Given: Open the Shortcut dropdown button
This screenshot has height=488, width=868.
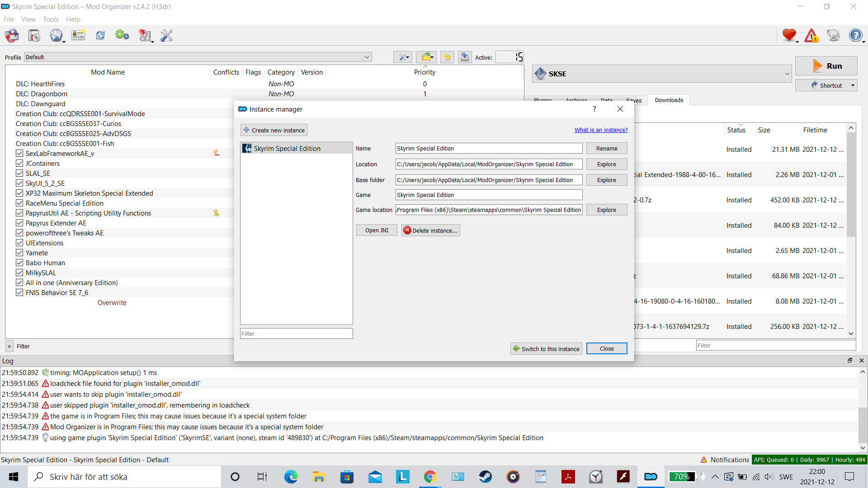Looking at the screenshot, I should tap(826, 85).
